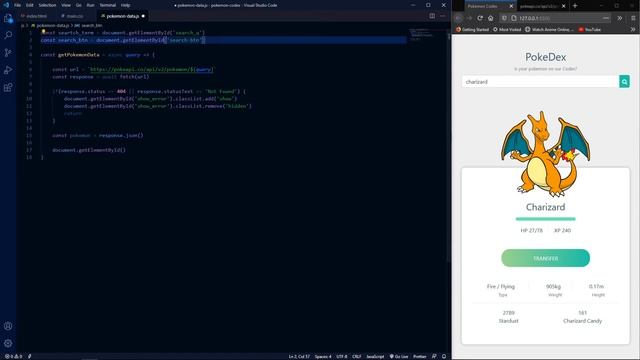Image resolution: width=640 pixels, height=360 pixels.
Task: Change Spaces: 4 indentation setting
Action: pyautogui.click(x=323, y=356)
